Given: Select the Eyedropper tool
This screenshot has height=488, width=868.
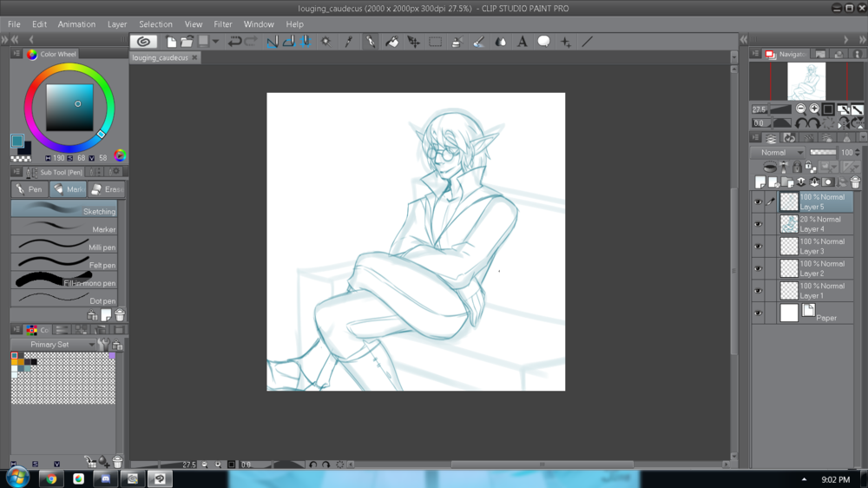Looking at the screenshot, I should (x=349, y=42).
